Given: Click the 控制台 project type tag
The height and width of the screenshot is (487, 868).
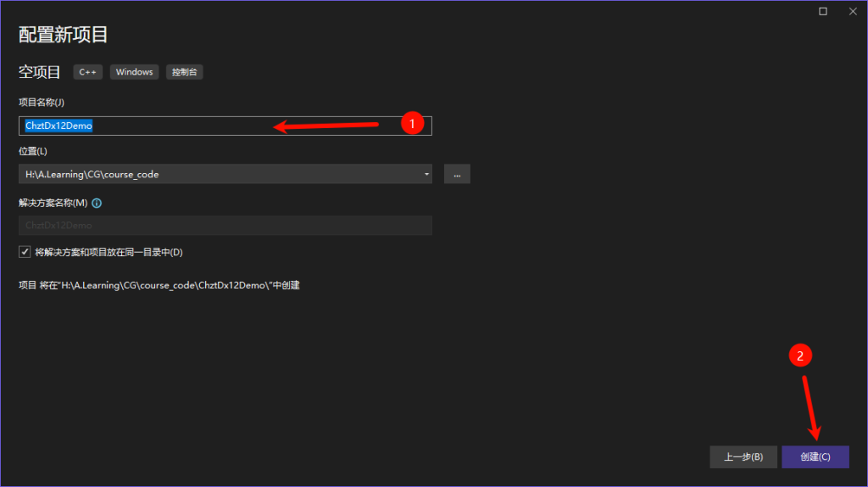Looking at the screenshot, I should click(x=184, y=72).
